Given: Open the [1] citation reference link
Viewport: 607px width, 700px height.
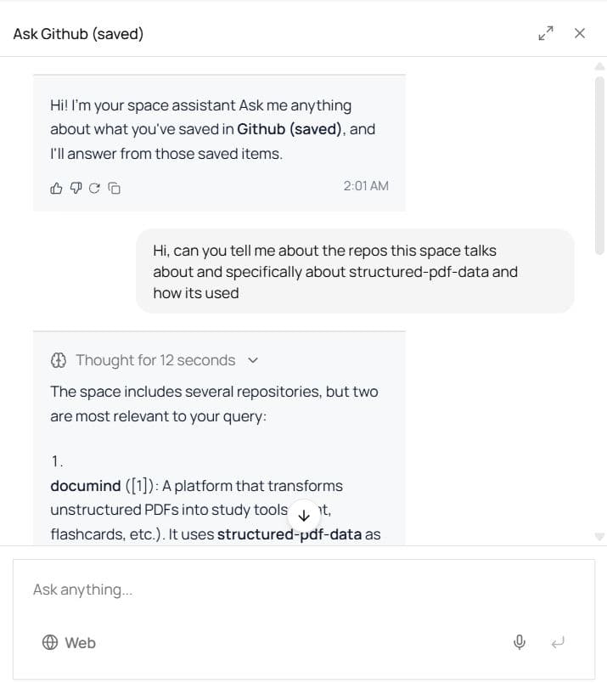Looking at the screenshot, I should click(x=139, y=485).
